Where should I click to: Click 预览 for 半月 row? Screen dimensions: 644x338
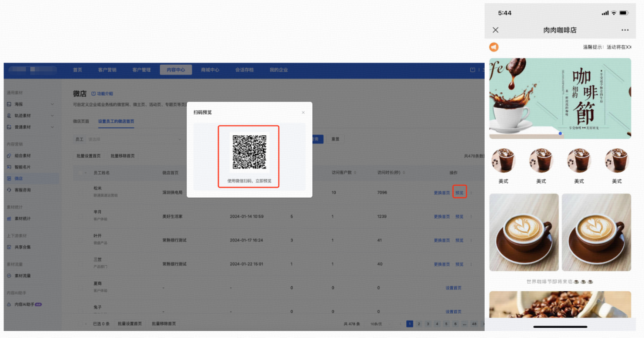(x=460, y=217)
